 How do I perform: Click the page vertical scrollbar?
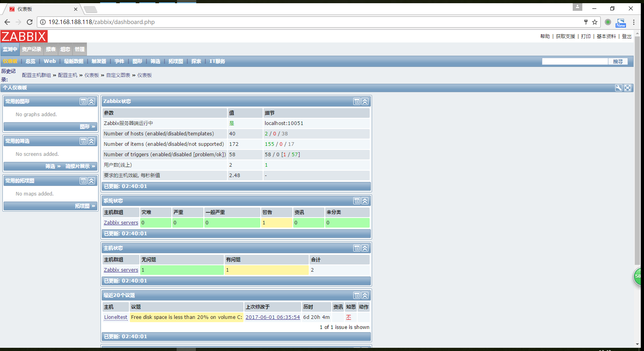[638, 150]
